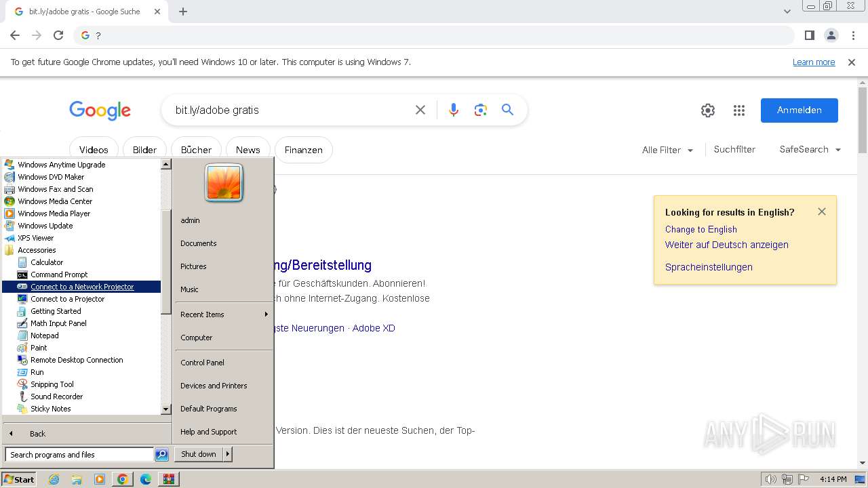Open Remote Desktop Connection
Viewport: 868px width, 488px height.
77,360
